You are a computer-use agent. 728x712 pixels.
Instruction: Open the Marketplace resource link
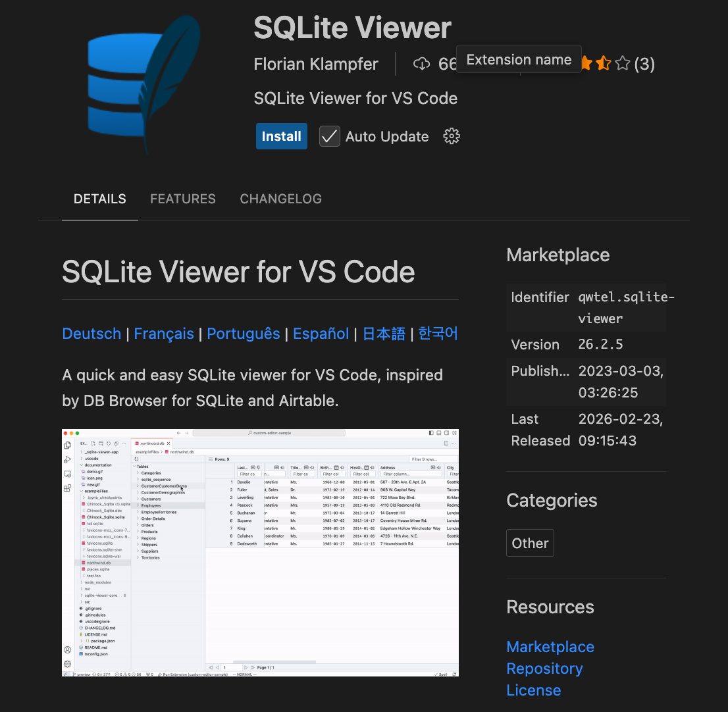coord(550,647)
